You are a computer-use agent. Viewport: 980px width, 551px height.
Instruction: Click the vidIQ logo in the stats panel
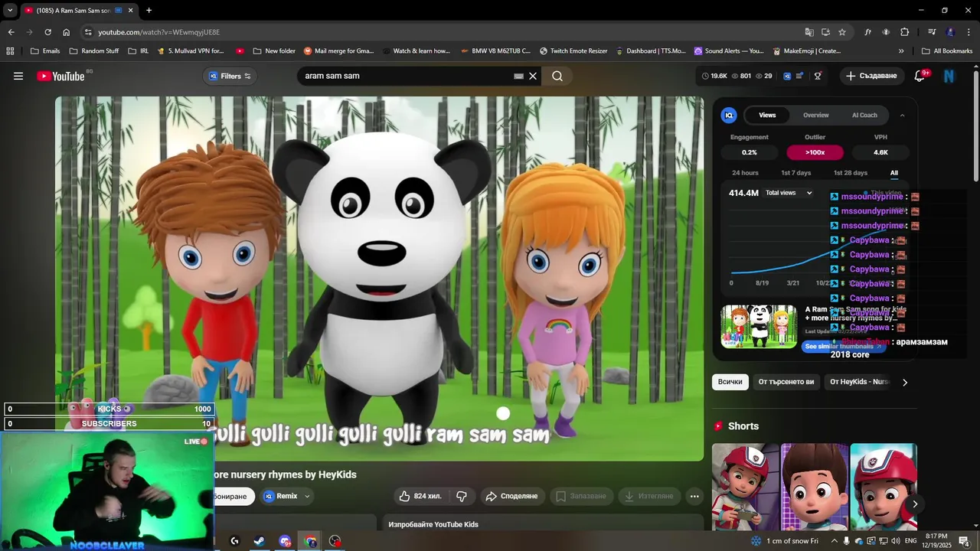(729, 115)
